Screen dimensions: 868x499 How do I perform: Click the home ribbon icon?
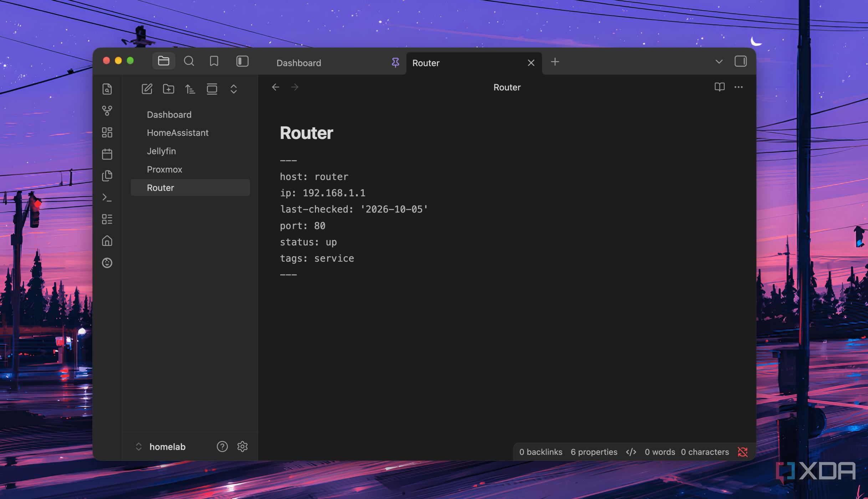(x=107, y=241)
